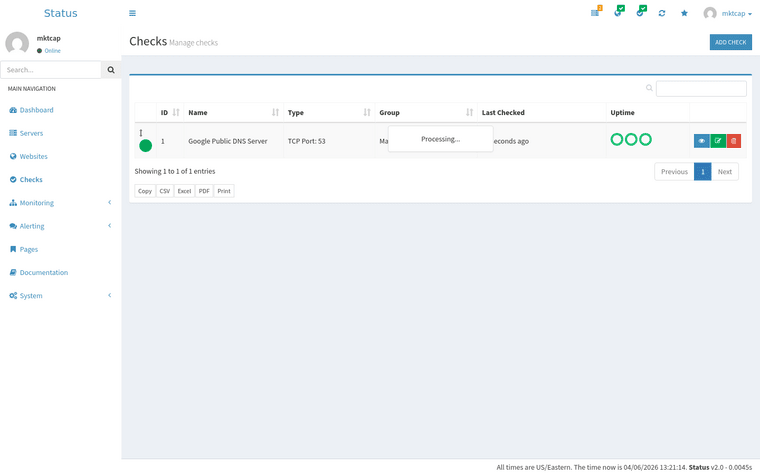Click the third uptime circle indicator

pyautogui.click(x=645, y=140)
